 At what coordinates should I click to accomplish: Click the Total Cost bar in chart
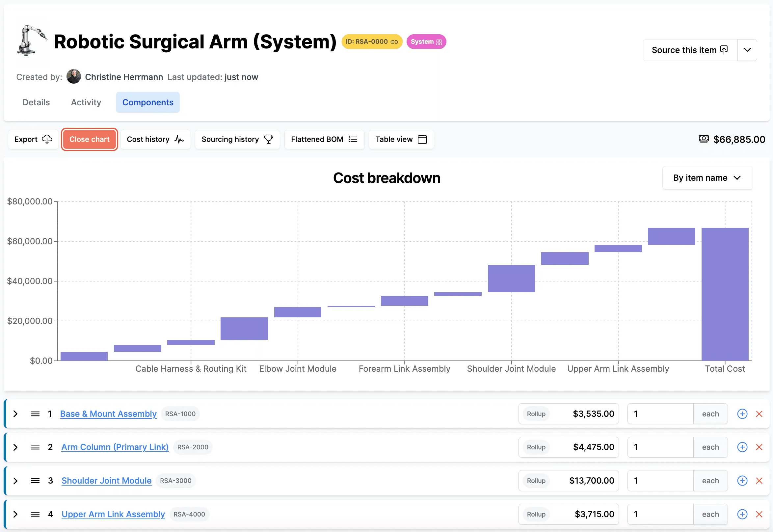click(725, 294)
